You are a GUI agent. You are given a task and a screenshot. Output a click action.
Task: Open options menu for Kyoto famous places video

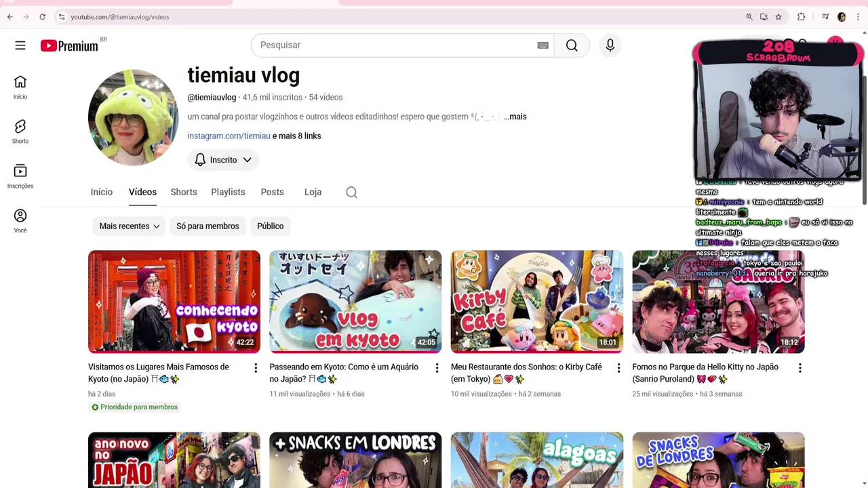pos(256,368)
